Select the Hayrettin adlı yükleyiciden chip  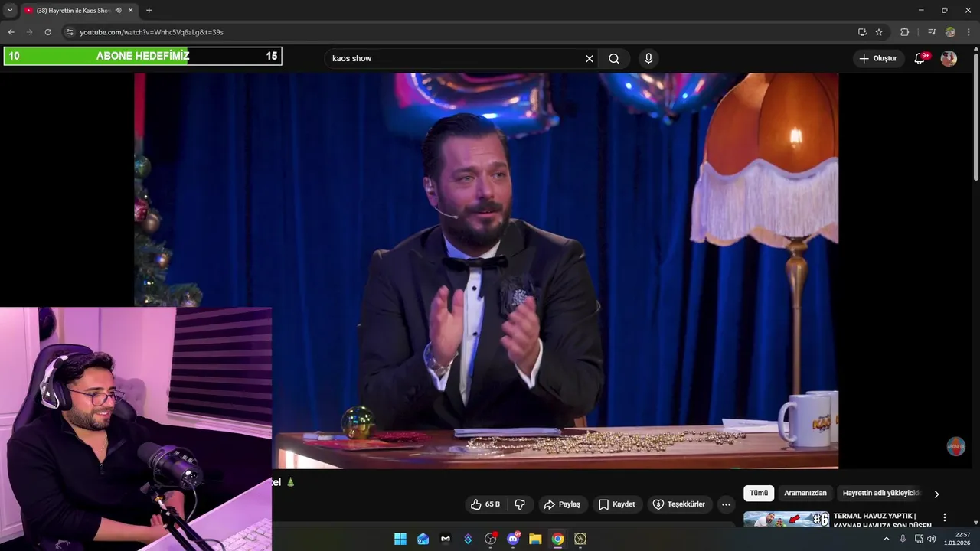coord(882,493)
